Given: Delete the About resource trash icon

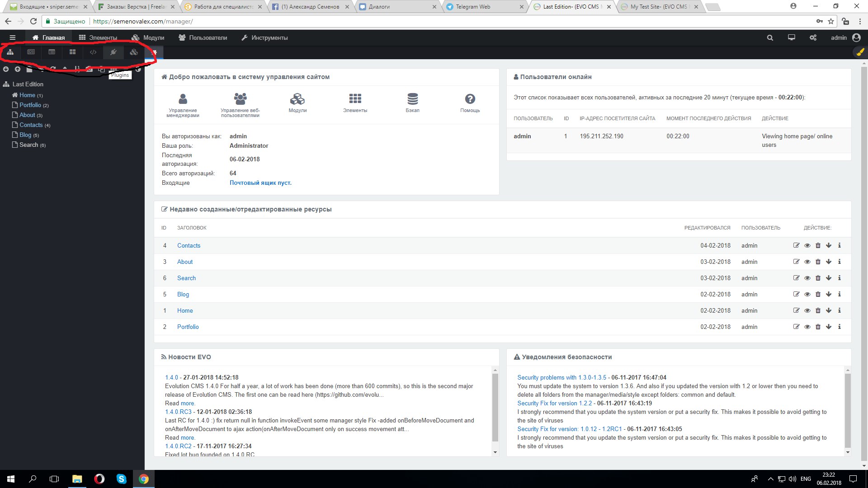Looking at the screenshot, I should point(818,262).
